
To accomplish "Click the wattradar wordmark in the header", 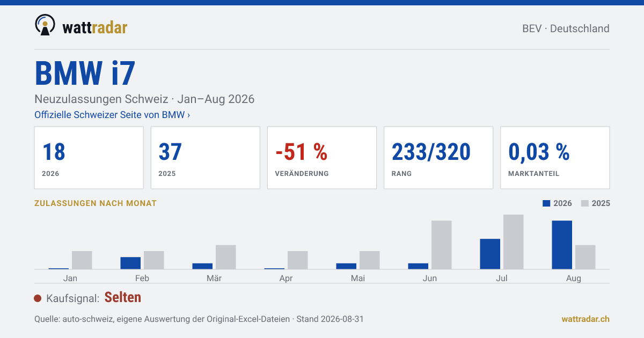I will 95,27.
